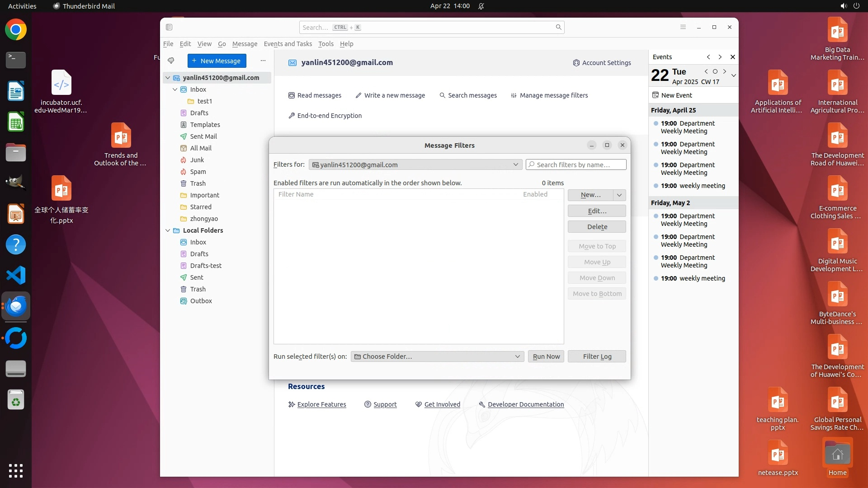The width and height of the screenshot is (868, 488).
Task: Click the Get Messages cloud icon
Action: [171, 61]
